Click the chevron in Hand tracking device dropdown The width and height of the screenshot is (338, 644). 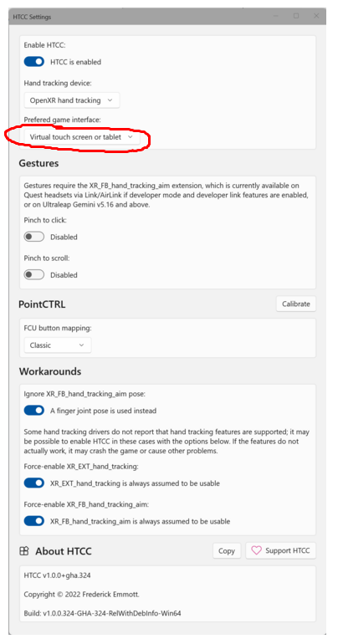tap(110, 100)
